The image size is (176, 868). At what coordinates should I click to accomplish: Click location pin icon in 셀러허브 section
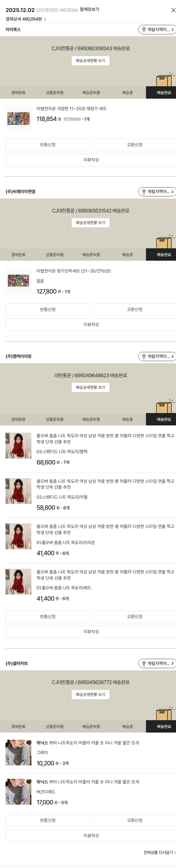click(144, 664)
